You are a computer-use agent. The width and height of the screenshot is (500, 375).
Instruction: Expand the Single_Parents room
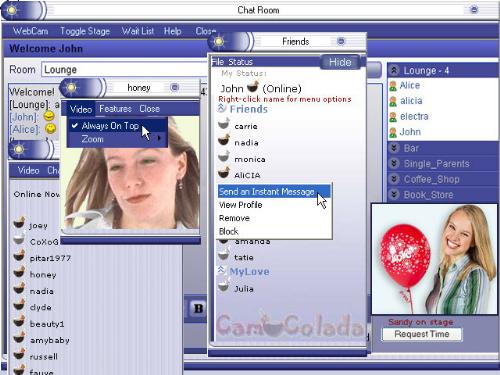[x=394, y=163]
